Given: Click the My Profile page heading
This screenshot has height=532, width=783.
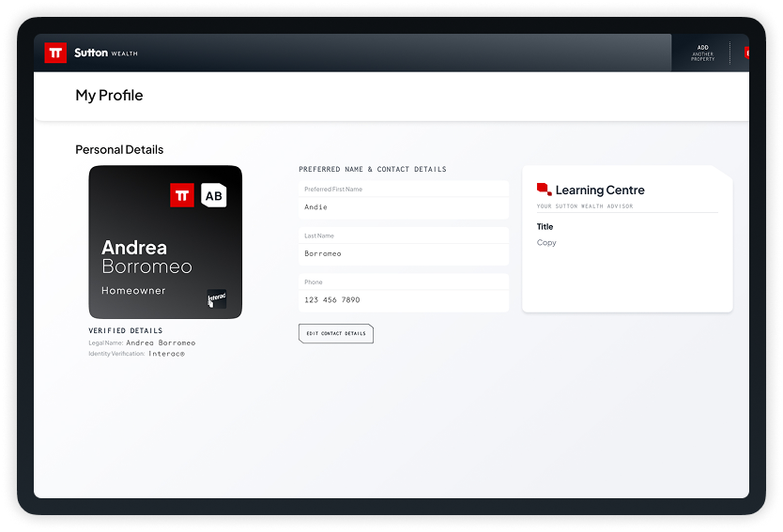Looking at the screenshot, I should coord(109,96).
